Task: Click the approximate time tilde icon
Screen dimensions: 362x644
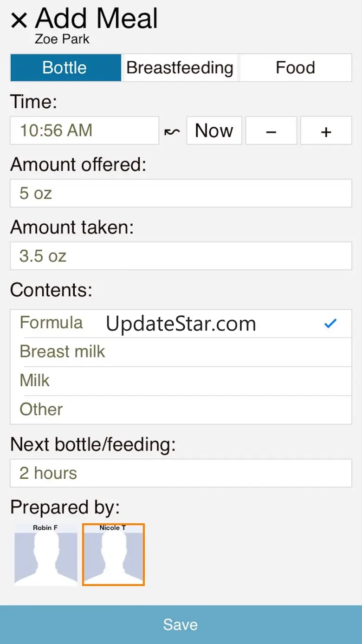Action: (x=172, y=131)
